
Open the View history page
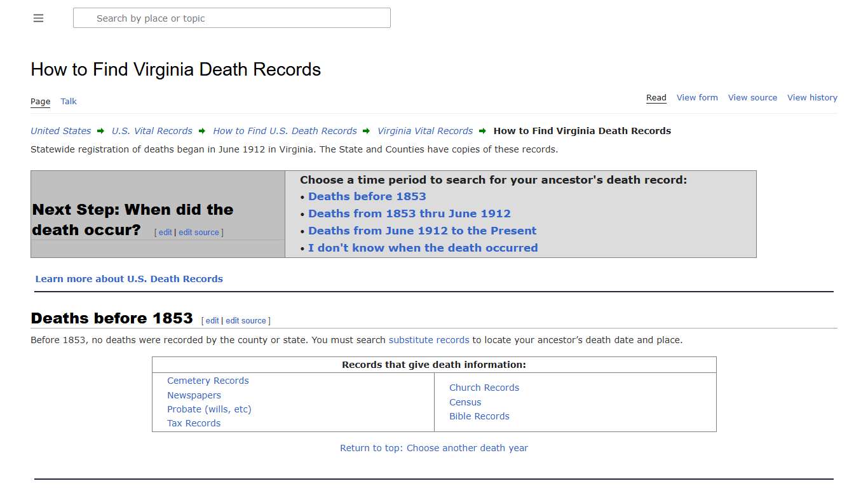click(x=812, y=97)
